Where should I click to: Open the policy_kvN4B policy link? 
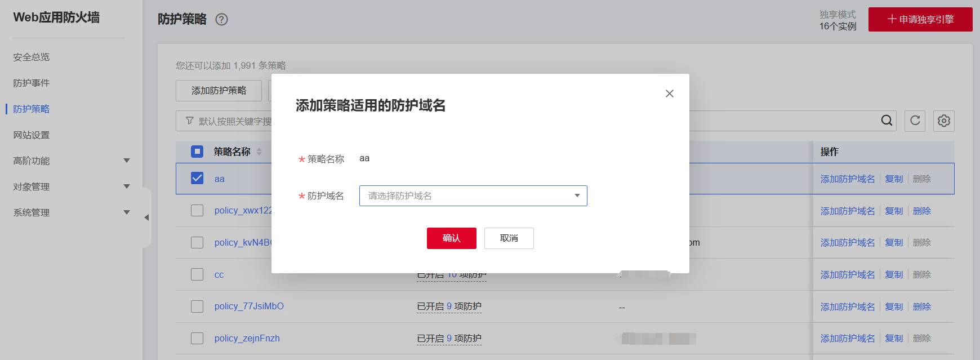click(x=243, y=242)
